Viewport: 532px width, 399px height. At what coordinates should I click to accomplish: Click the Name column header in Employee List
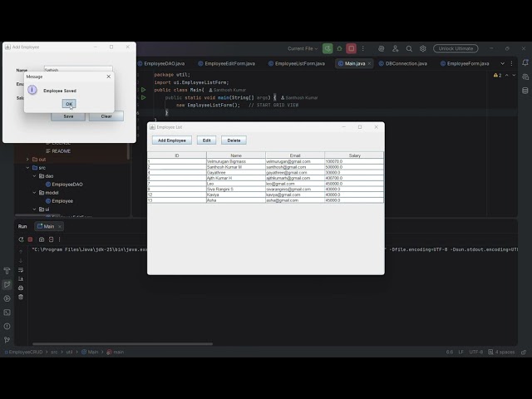(236, 155)
